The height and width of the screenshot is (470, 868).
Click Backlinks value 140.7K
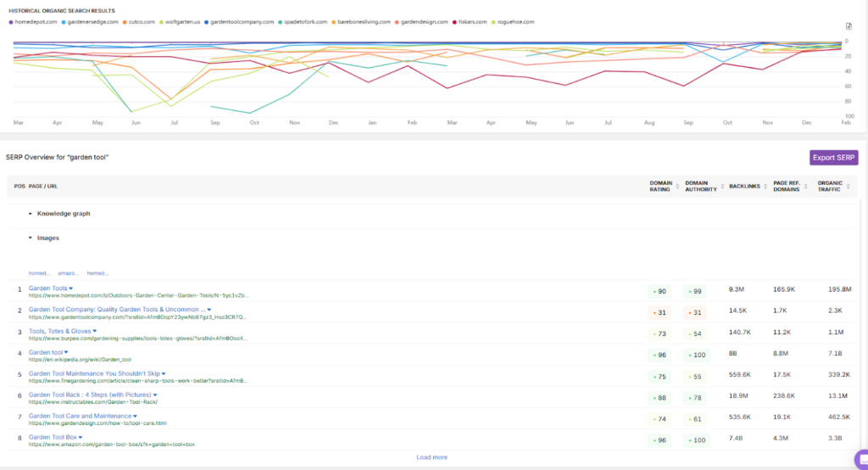[x=739, y=332]
